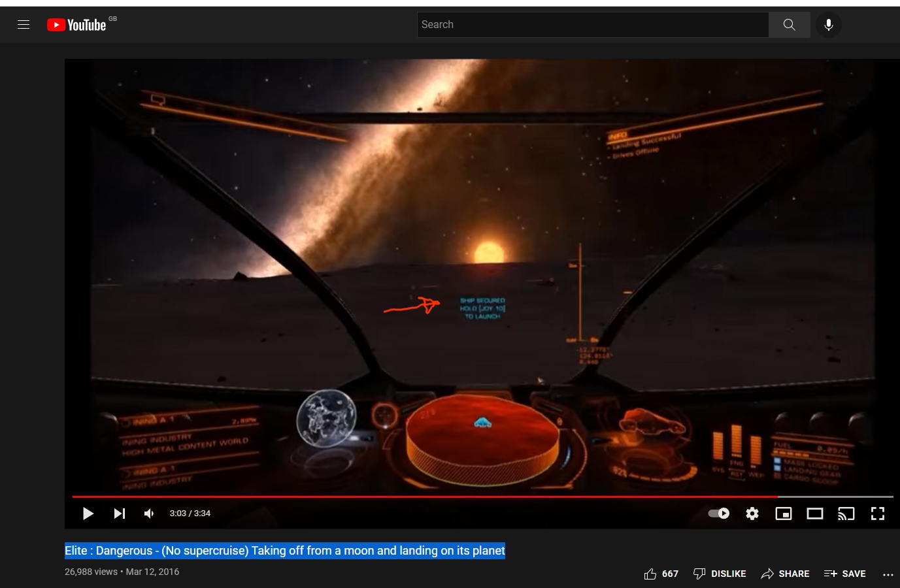Like the video with thumbs up

tap(661, 574)
